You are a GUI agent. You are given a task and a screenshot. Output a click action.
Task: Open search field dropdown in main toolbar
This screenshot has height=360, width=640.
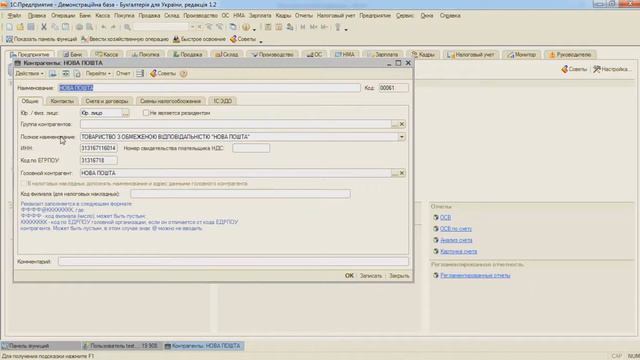193,27
